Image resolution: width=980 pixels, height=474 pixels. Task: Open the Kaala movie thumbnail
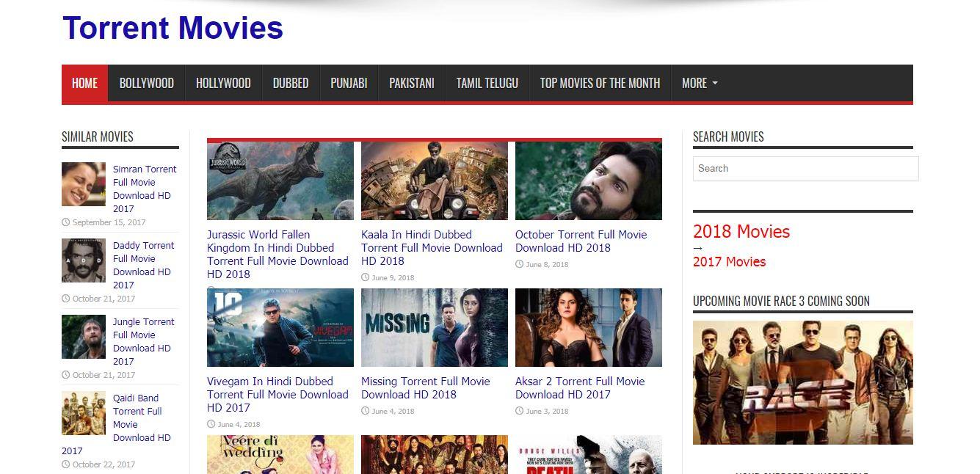pos(435,181)
